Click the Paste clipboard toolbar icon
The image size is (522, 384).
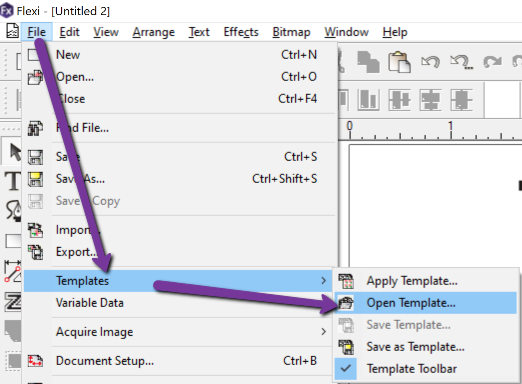(399, 62)
